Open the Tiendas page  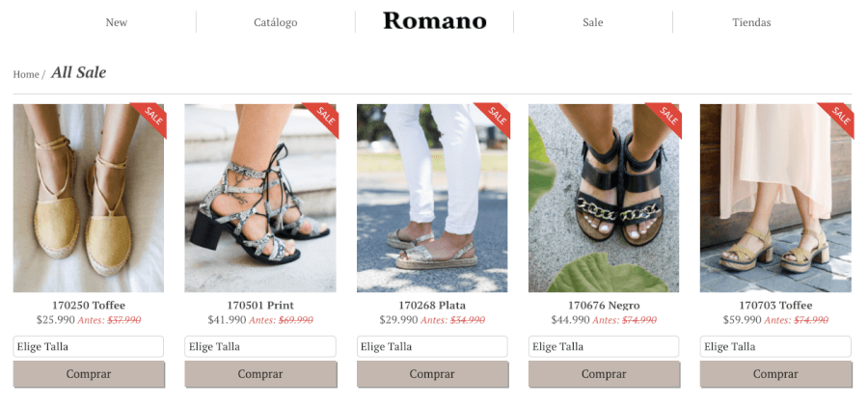tap(751, 23)
